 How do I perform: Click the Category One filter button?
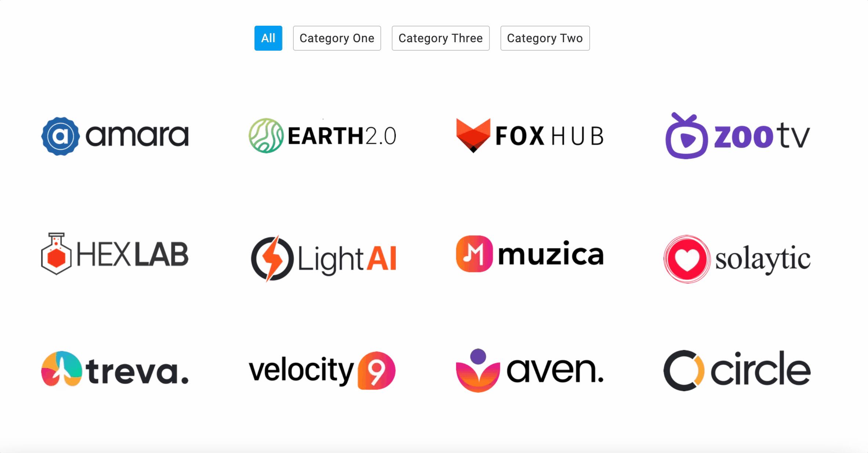click(x=336, y=38)
